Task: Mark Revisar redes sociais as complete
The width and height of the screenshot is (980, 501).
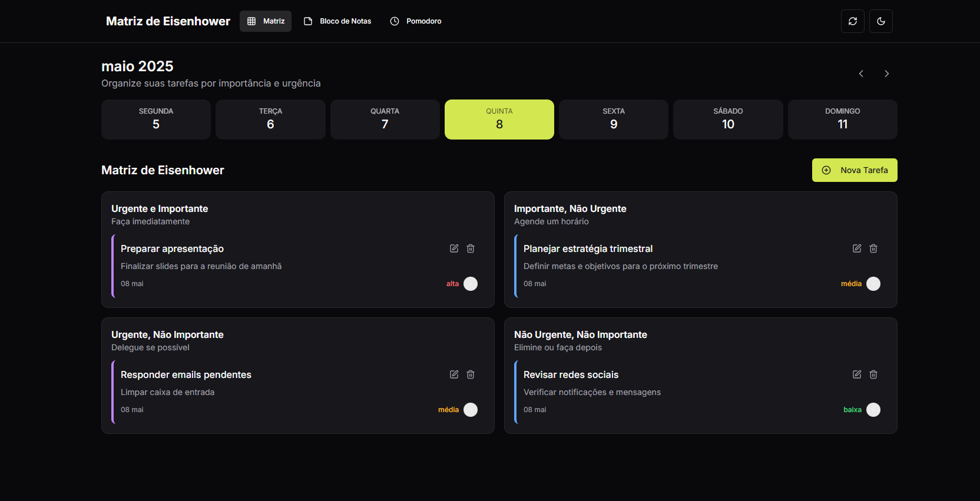Action: tap(873, 410)
